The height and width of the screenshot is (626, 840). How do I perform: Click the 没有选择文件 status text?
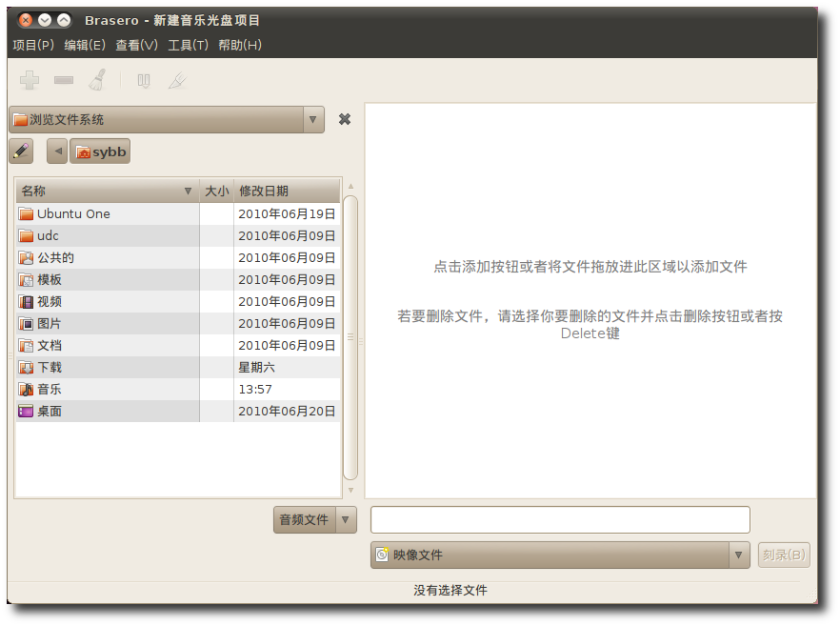pyautogui.click(x=450, y=590)
